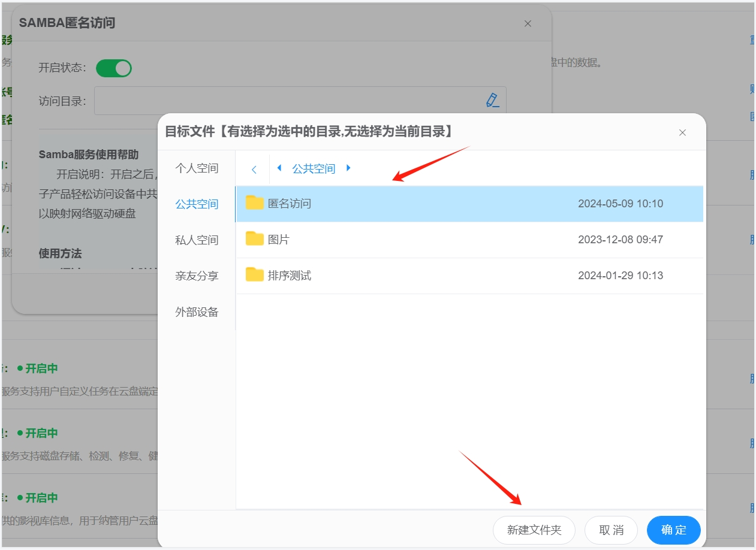Close the 目标文件 picker dialog

682,132
